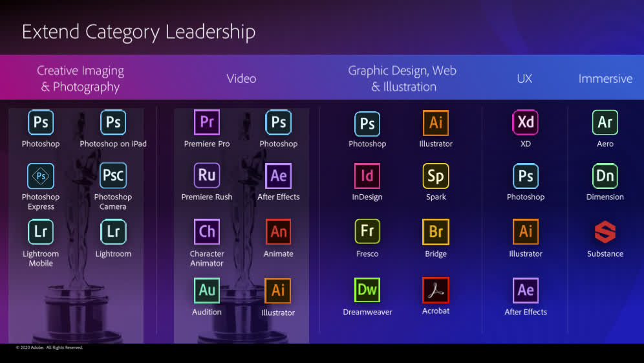Click the Audition Au icon

[x=207, y=291]
